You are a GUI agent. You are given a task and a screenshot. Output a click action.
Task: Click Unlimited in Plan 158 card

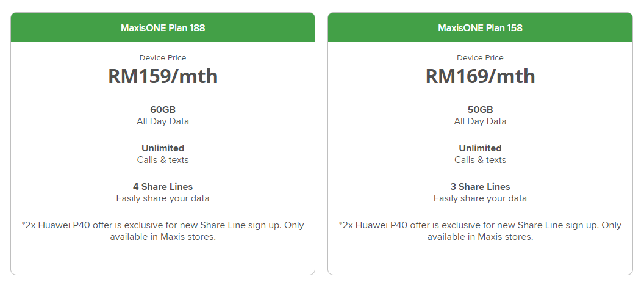(x=480, y=148)
